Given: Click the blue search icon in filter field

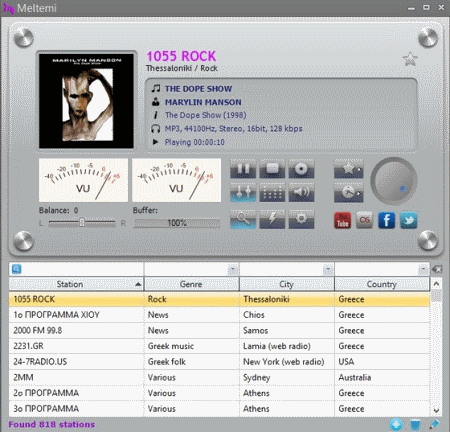Looking at the screenshot, I should click(16, 269).
